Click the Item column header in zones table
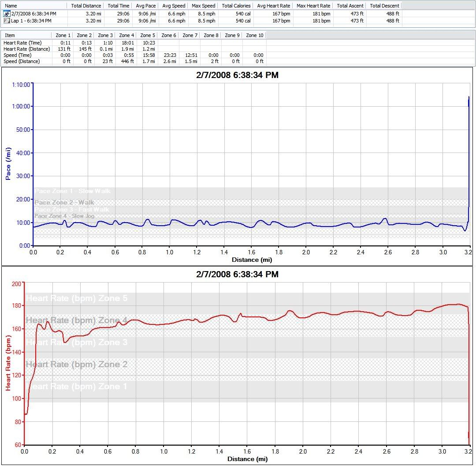The image size is (476, 469). [10, 35]
